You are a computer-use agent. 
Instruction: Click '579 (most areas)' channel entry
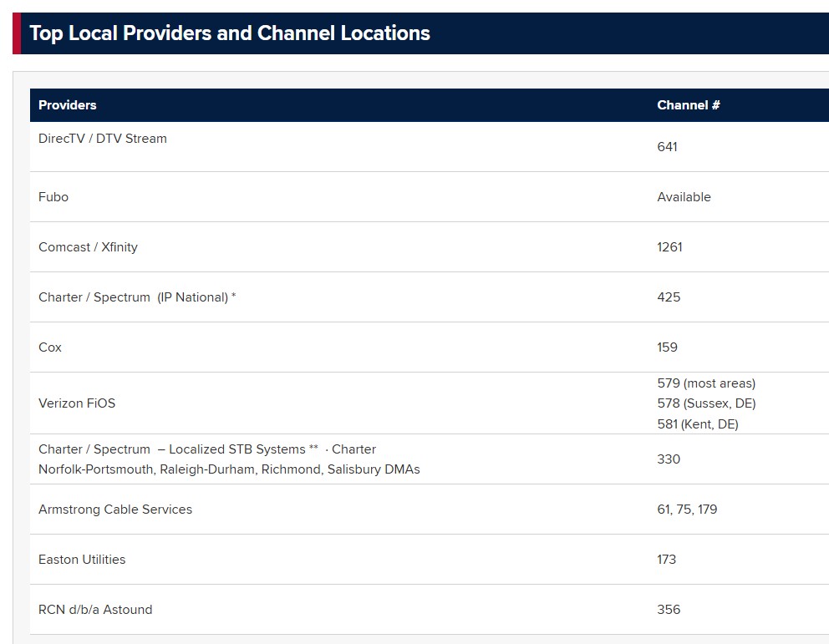point(706,383)
